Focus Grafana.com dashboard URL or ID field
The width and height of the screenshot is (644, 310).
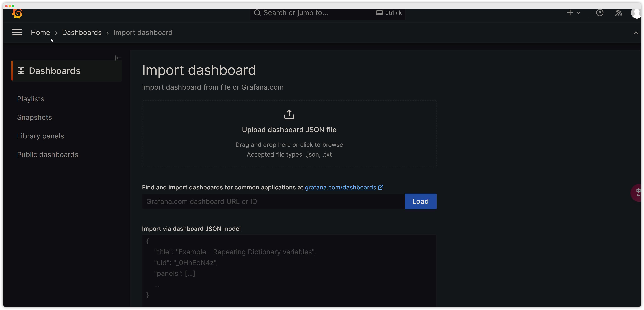tap(273, 201)
